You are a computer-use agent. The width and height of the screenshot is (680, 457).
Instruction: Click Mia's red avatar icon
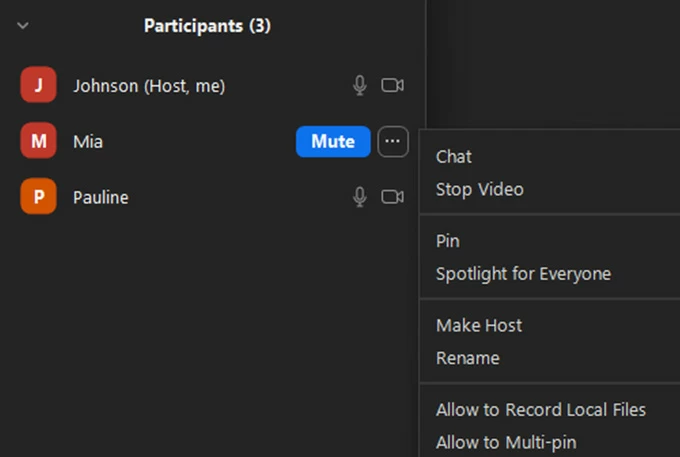[38, 142]
